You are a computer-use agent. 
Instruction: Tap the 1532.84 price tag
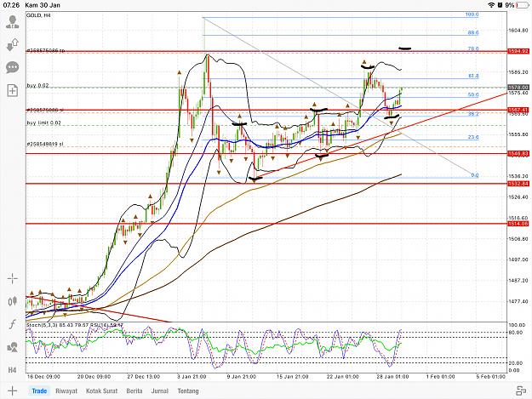tap(518, 184)
